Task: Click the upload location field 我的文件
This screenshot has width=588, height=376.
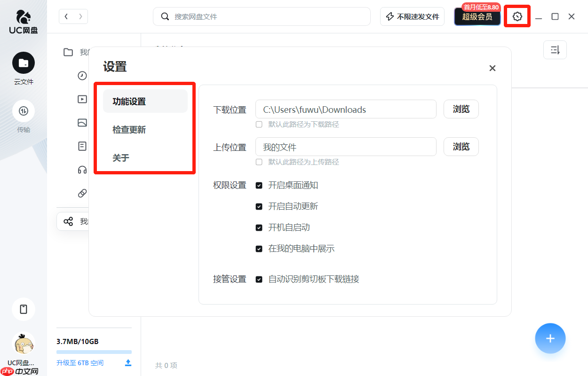Action: 346,147
